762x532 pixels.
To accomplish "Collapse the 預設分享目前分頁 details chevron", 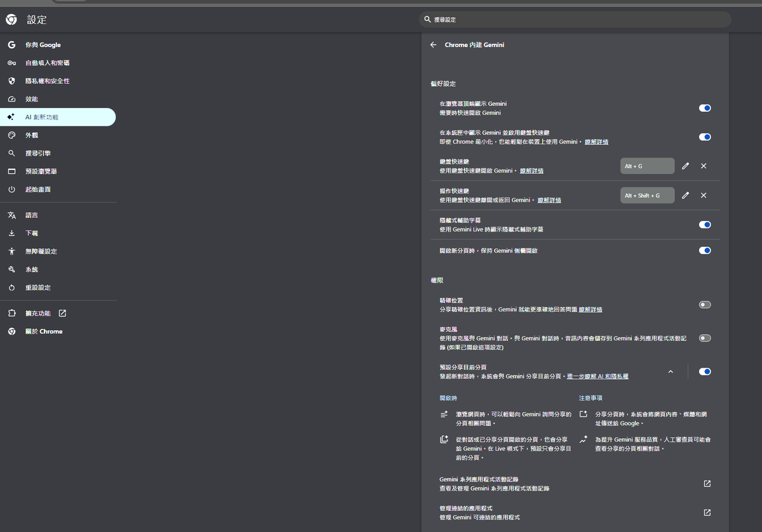I will point(671,371).
